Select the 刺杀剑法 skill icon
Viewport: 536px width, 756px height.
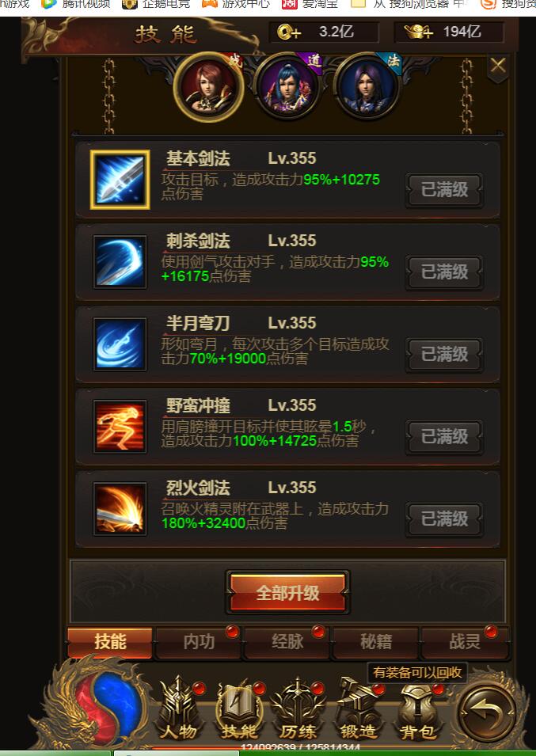tap(120, 262)
